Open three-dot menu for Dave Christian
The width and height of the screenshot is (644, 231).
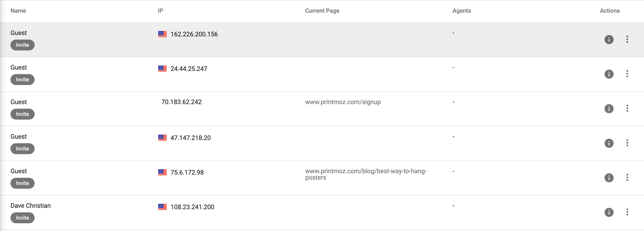[627, 212]
